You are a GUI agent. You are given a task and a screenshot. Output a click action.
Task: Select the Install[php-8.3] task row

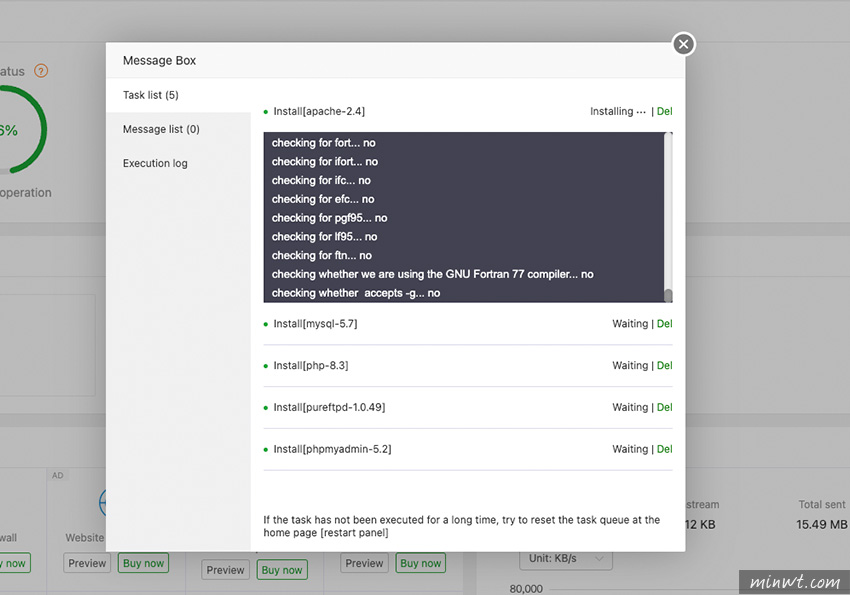[x=468, y=365]
